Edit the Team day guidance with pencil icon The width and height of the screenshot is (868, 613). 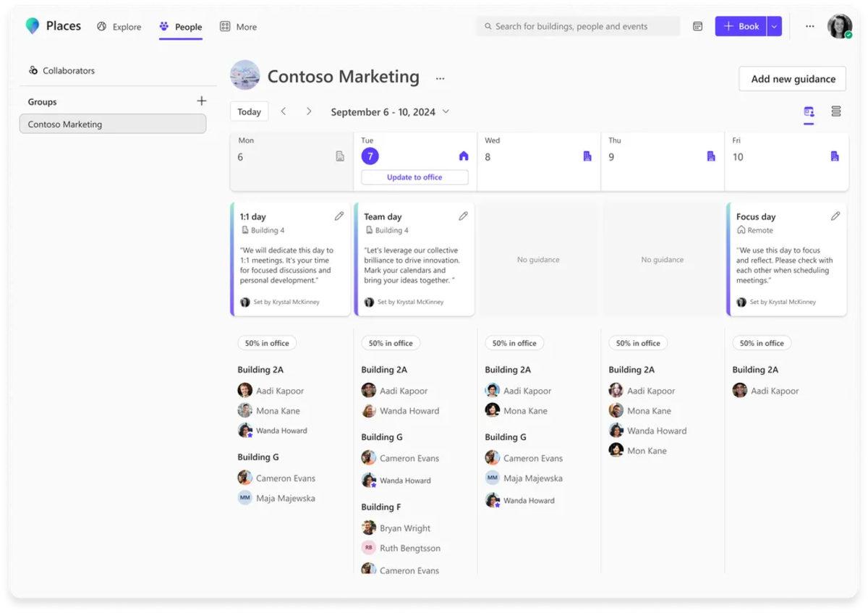tap(463, 216)
